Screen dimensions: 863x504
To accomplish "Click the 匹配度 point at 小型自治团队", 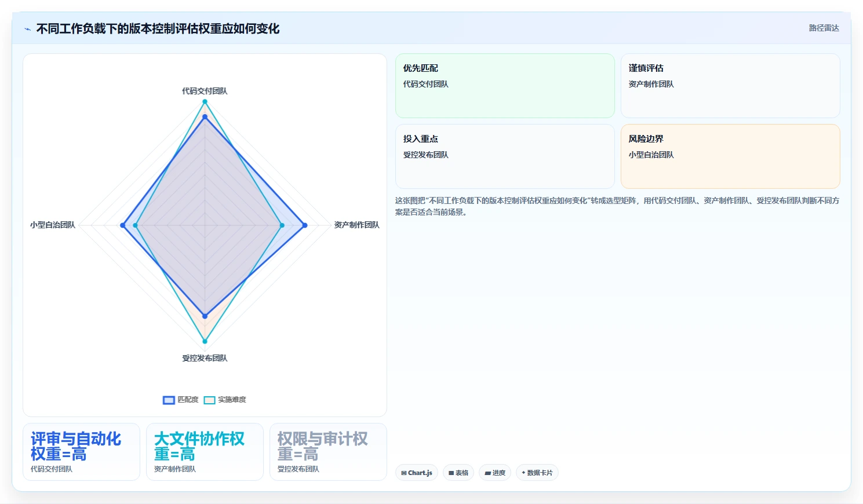I will [x=123, y=225].
